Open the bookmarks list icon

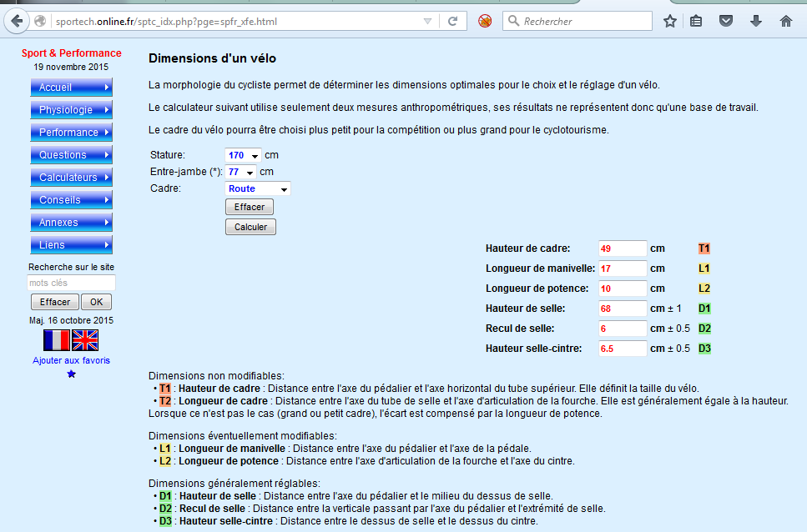tap(696, 21)
